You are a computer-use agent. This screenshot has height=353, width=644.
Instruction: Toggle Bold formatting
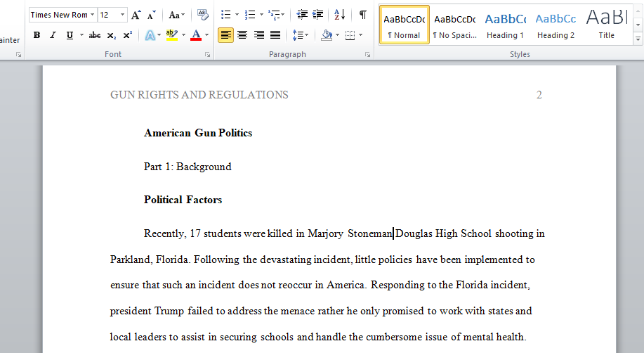(37, 35)
